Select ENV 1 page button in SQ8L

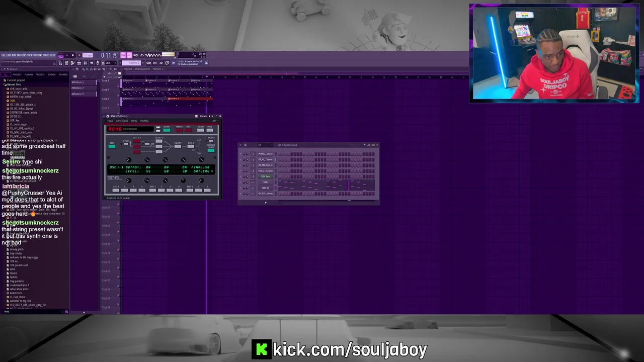point(152,190)
